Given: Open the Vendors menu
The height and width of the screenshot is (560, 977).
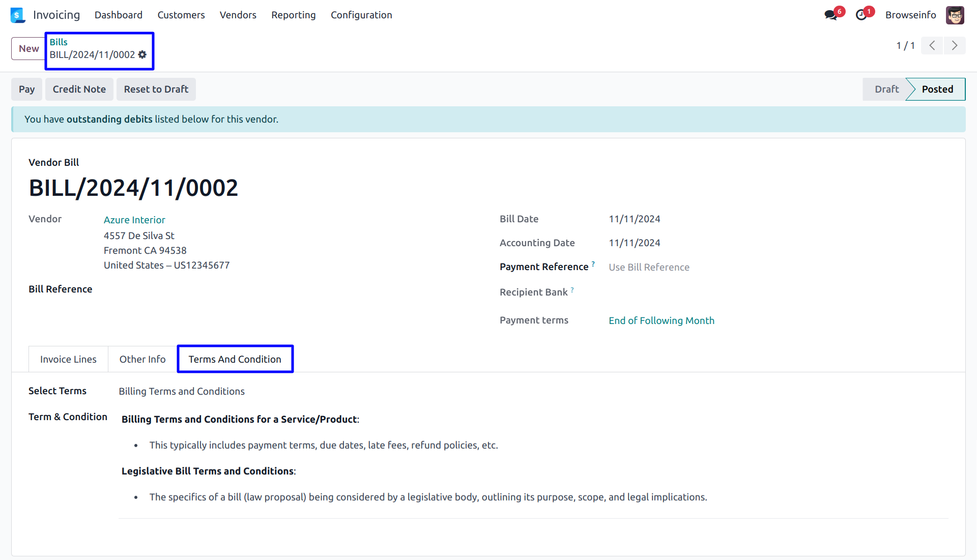Looking at the screenshot, I should (238, 15).
